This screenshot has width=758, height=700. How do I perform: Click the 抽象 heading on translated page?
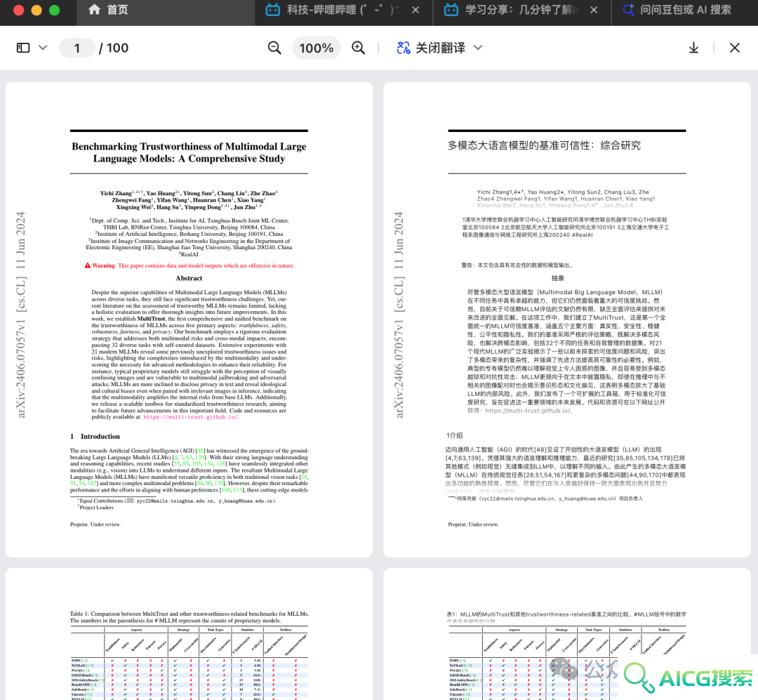558,278
